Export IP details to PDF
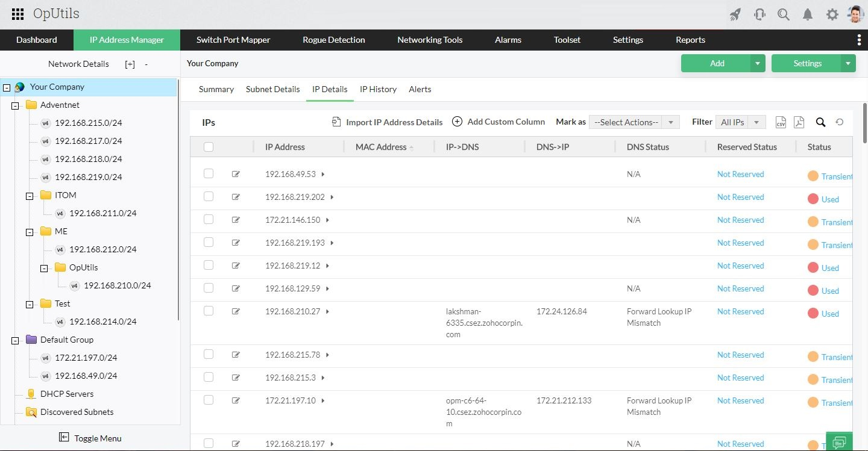The width and height of the screenshot is (868, 451). (x=799, y=122)
